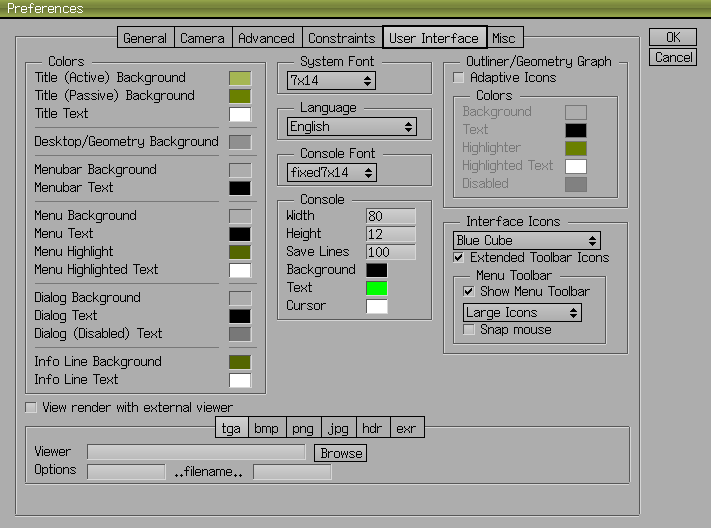Select the tga format tab

[232, 428]
